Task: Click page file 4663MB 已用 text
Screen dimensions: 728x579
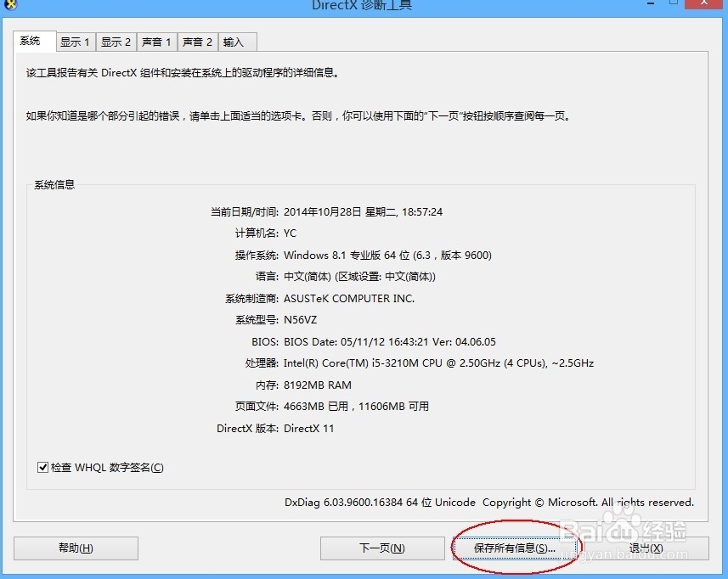Action: point(316,407)
